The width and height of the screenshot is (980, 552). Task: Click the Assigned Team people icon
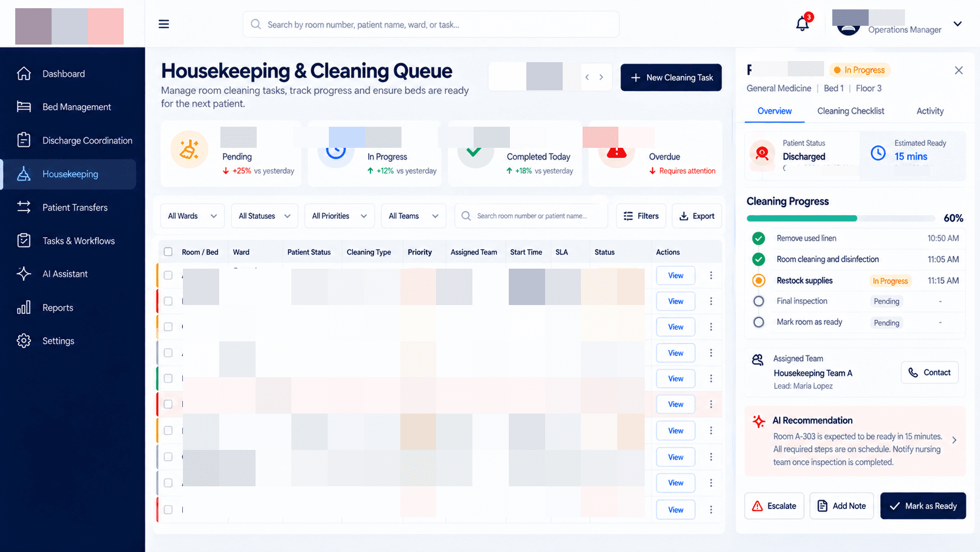pyautogui.click(x=758, y=360)
